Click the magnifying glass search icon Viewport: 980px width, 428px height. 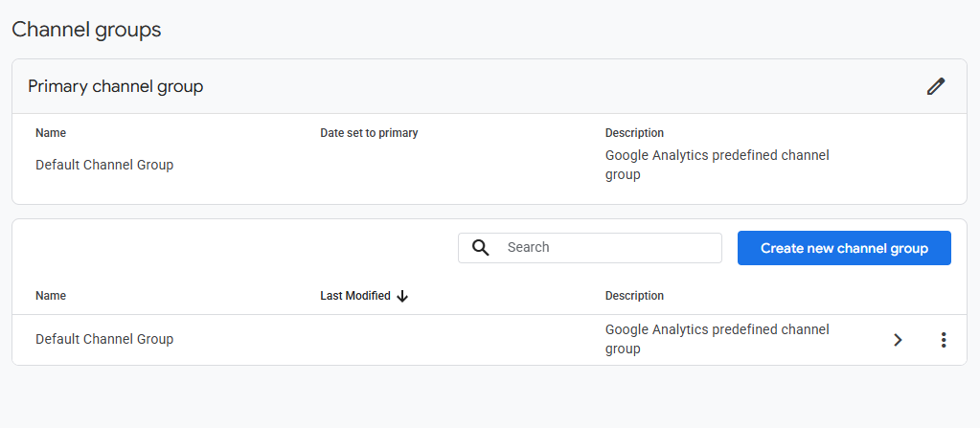click(x=480, y=247)
